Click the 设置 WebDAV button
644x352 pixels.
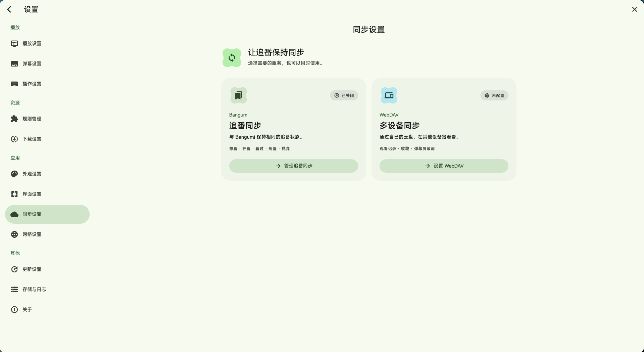(444, 166)
